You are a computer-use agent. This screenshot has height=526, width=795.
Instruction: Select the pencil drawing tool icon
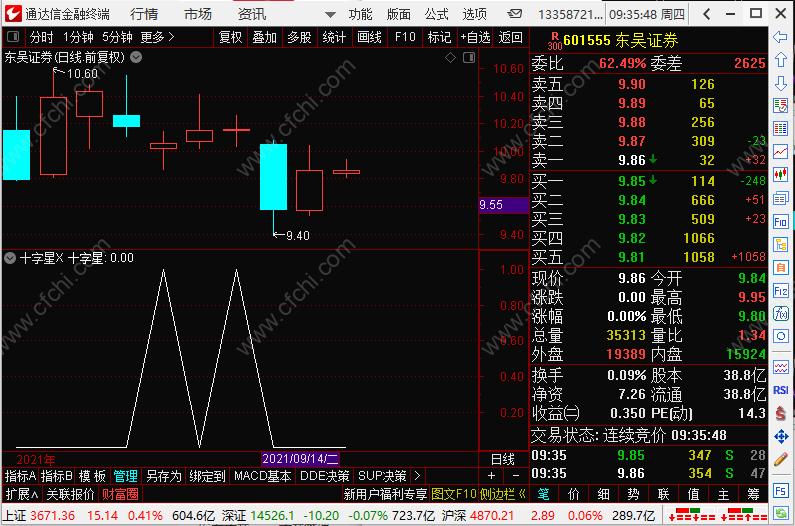click(780, 460)
